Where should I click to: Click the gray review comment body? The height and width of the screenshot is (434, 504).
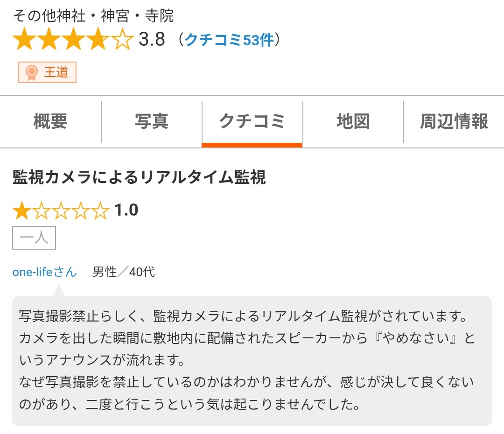click(252, 360)
